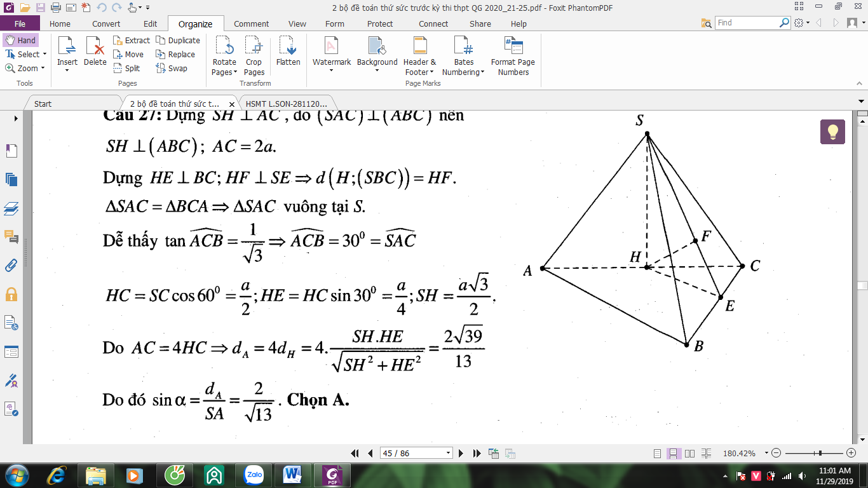Open the user account icon
Image resolution: width=868 pixels, height=488 pixels.
[x=855, y=23]
